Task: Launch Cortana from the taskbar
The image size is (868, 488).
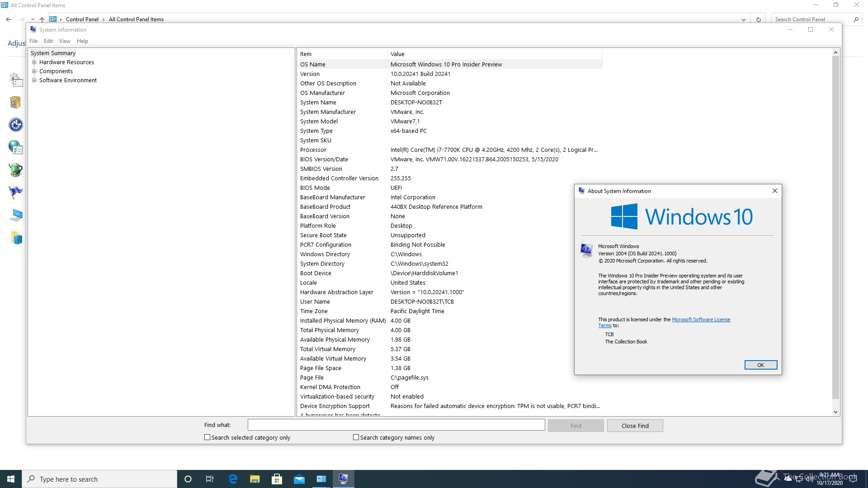Action: click(x=188, y=479)
